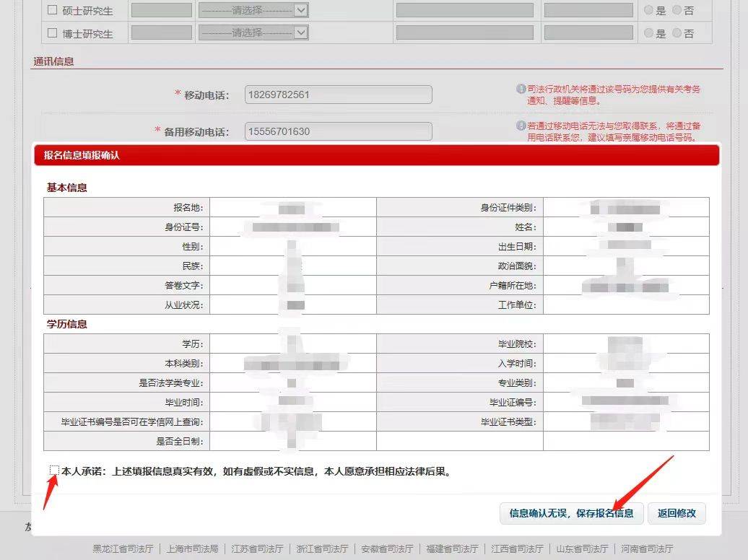Screen dimensions: 748x560
Task: Focus the 备用移动电话 input field
Action: [338, 131]
